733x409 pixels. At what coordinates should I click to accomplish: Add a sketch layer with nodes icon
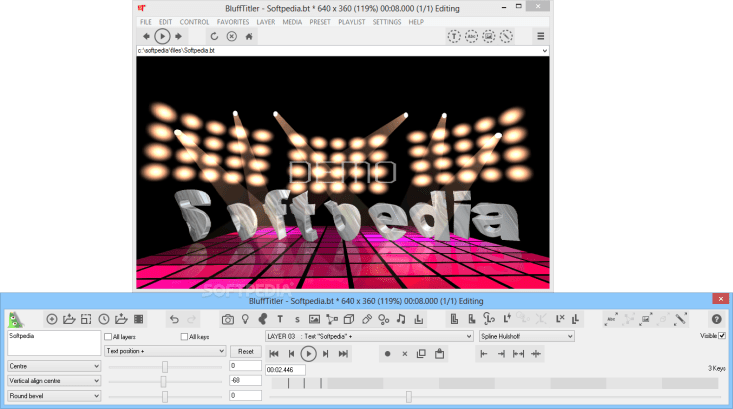332,319
